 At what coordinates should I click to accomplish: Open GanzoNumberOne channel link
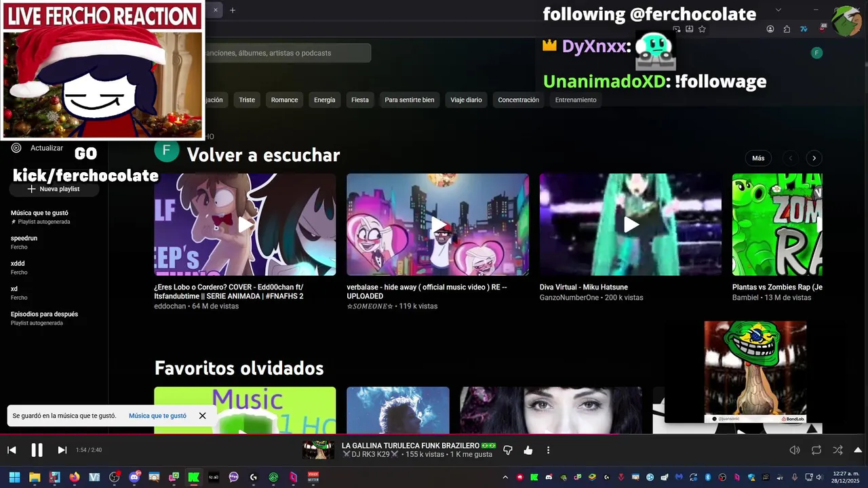569,298
